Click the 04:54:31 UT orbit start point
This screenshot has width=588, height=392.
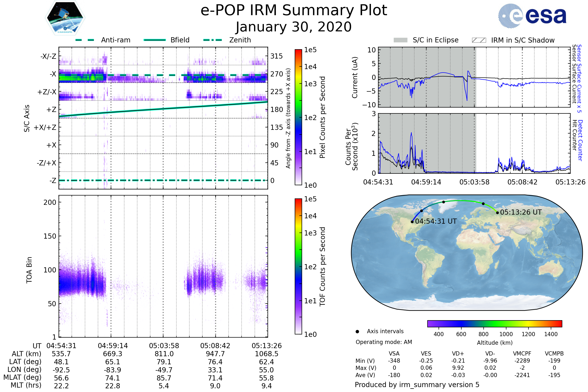412,222
